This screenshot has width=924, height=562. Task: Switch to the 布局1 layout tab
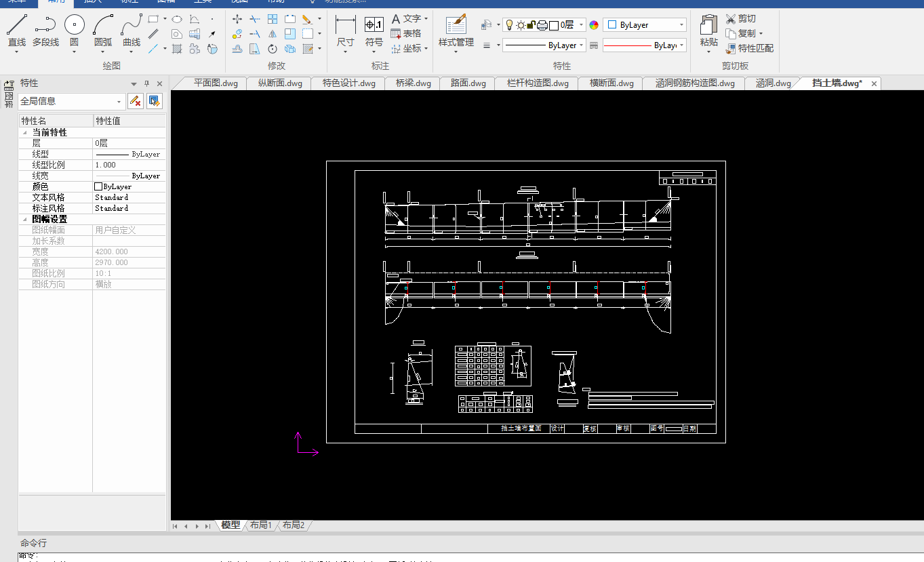(261, 525)
